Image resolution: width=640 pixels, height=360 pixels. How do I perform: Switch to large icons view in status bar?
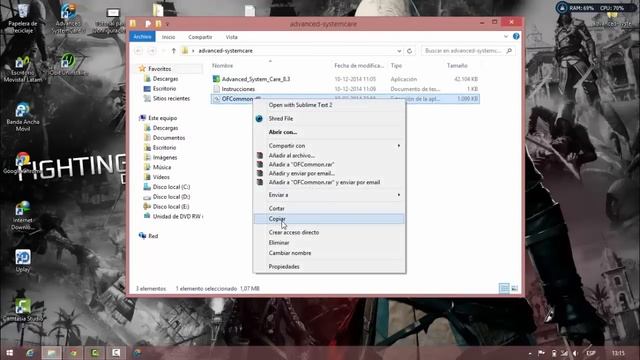click(x=514, y=288)
